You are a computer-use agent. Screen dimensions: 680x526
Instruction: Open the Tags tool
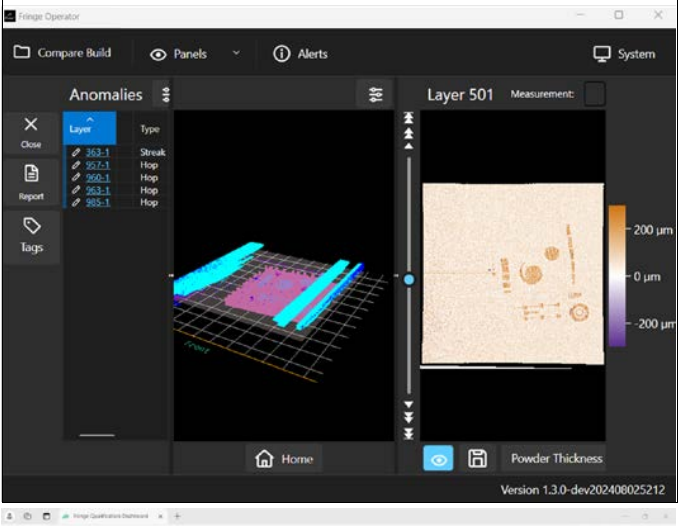coord(32,235)
